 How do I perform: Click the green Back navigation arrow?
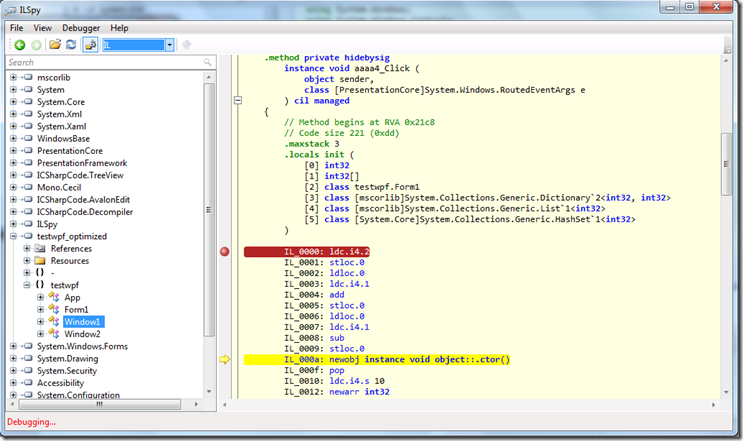pyautogui.click(x=19, y=45)
